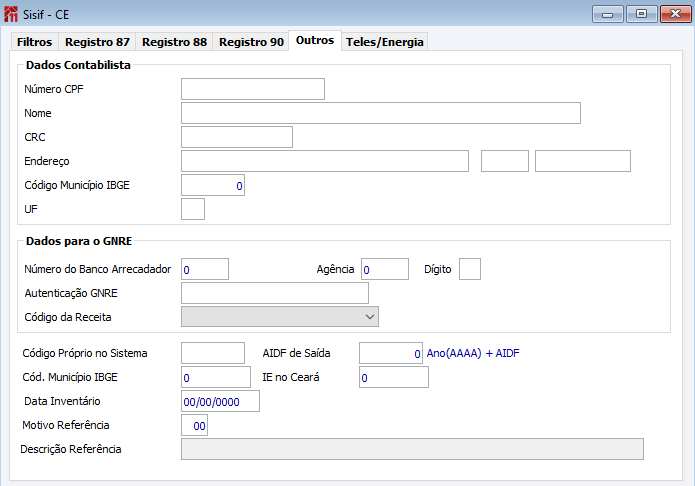
Task: Click the 'Dados para o GNRE' group title
Action: 79,241
